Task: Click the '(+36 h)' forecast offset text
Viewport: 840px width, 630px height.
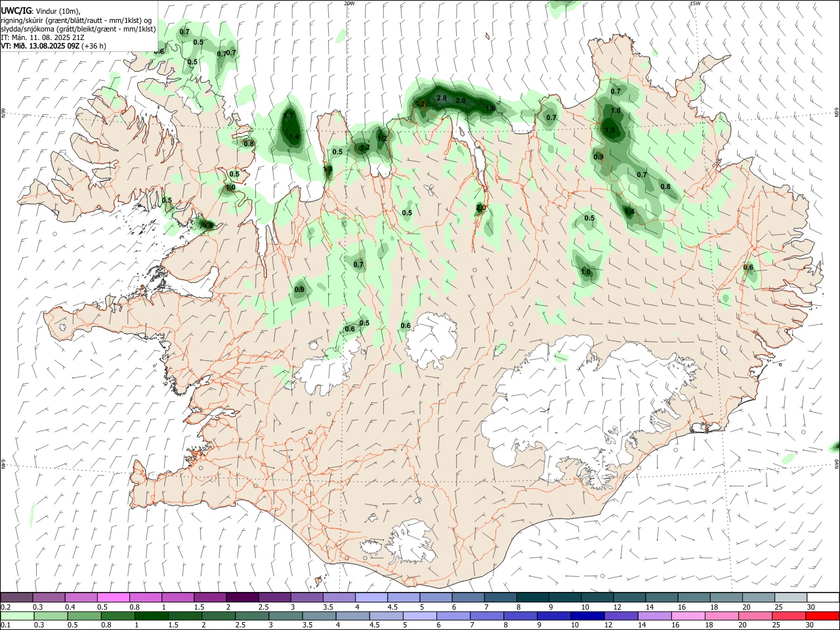Action: 94,46
